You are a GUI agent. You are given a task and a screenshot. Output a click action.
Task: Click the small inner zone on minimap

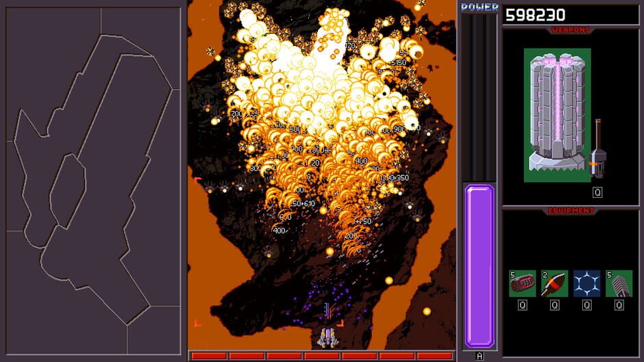point(69,191)
